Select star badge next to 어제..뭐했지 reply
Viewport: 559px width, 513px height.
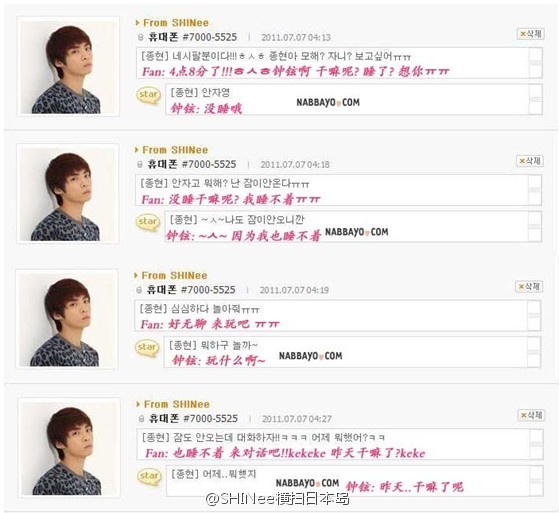[149, 476]
